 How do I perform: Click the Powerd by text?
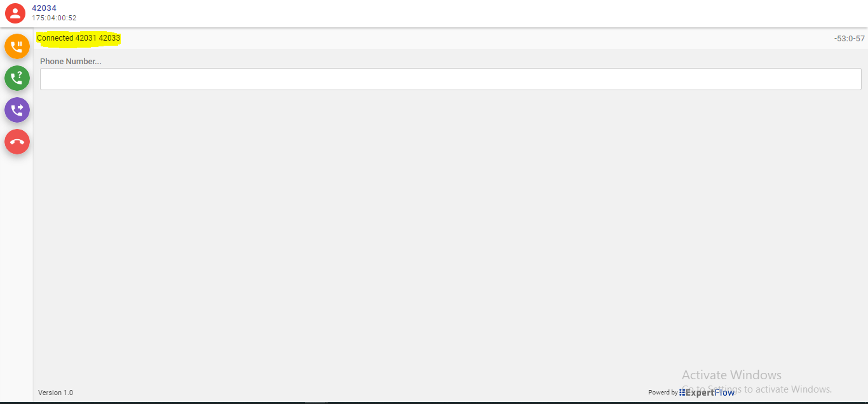pos(663,393)
